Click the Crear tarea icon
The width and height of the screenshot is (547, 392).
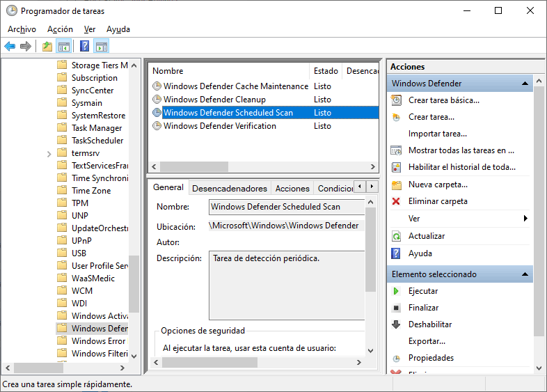pyautogui.click(x=396, y=117)
